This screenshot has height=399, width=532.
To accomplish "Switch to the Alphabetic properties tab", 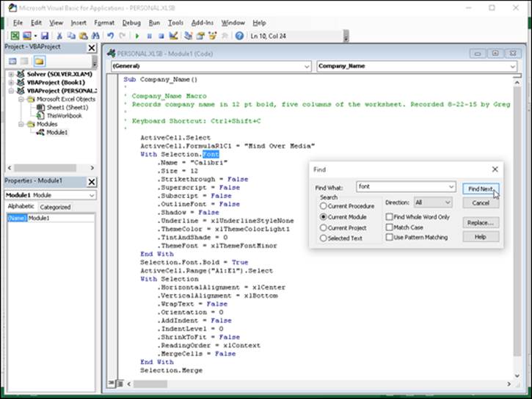I will [x=21, y=206].
